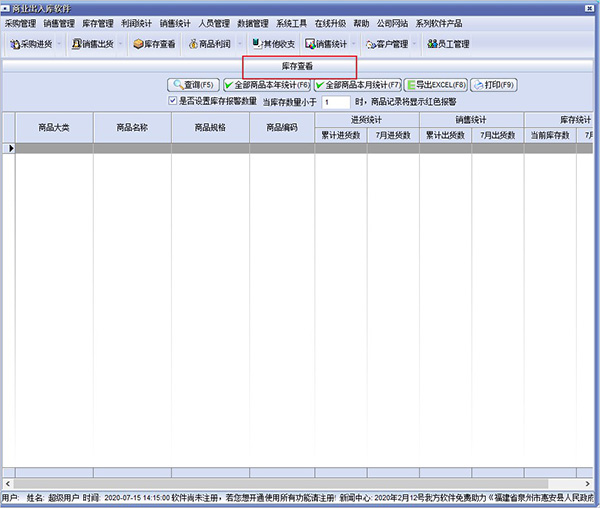The height and width of the screenshot is (508, 600).
Task: Click the 查询(F5) button
Action: point(193,85)
